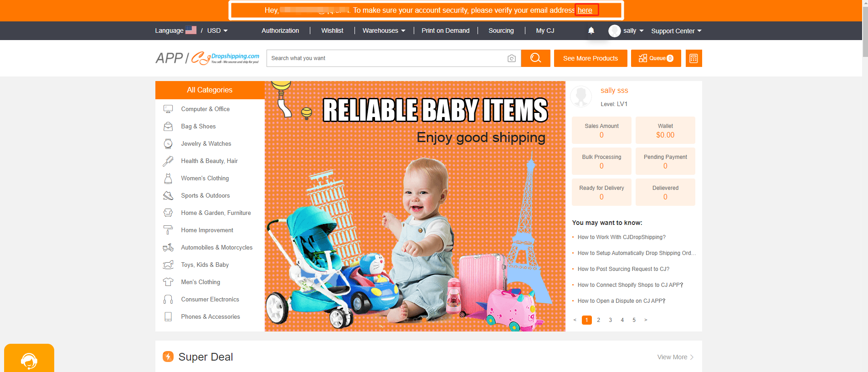The height and width of the screenshot is (372, 868).
Task: Select the Toys, Kids & Baby category
Action: (205, 265)
